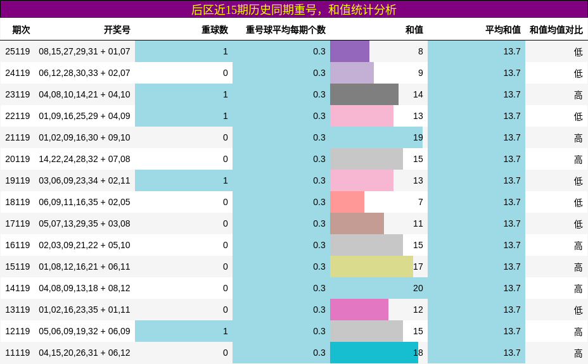
Task: Select period number 20119
Action: [x=18, y=159]
